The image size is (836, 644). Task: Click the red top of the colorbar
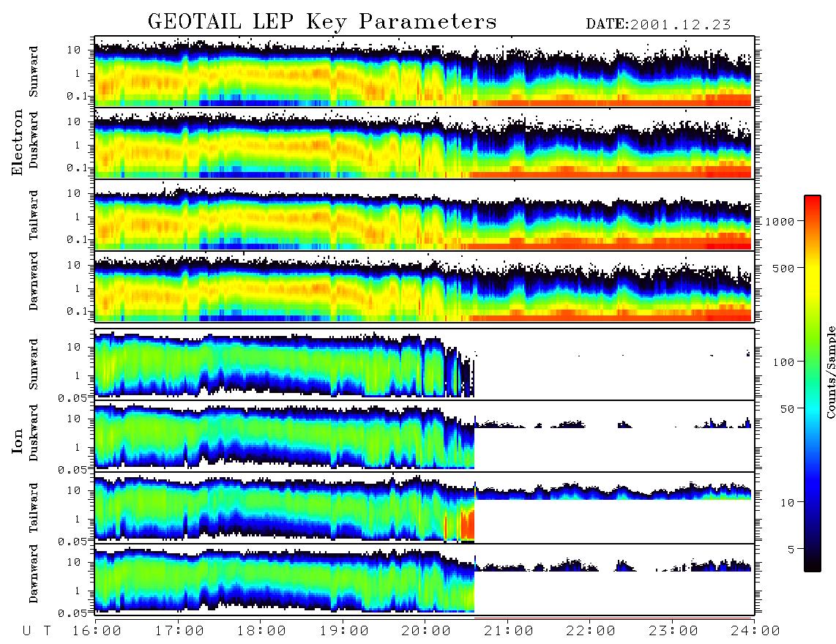pos(813,205)
